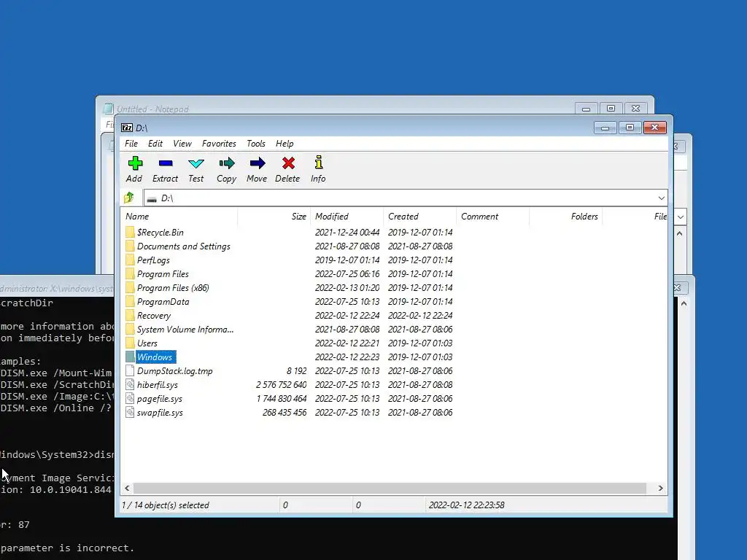This screenshot has width=747, height=560.
Task: Go up one folder level icon
Action: click(129, 198)
